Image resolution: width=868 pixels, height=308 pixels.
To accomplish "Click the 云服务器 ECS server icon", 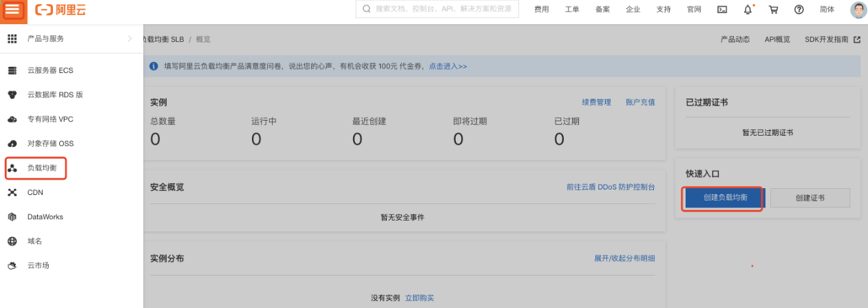I will pos(12,70).
